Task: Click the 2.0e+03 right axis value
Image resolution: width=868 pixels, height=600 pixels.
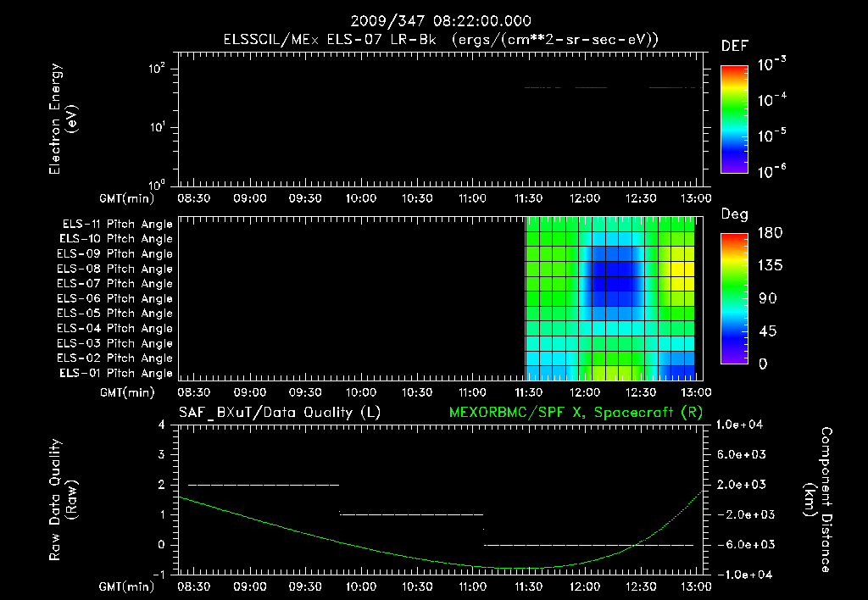Action: 741,485
